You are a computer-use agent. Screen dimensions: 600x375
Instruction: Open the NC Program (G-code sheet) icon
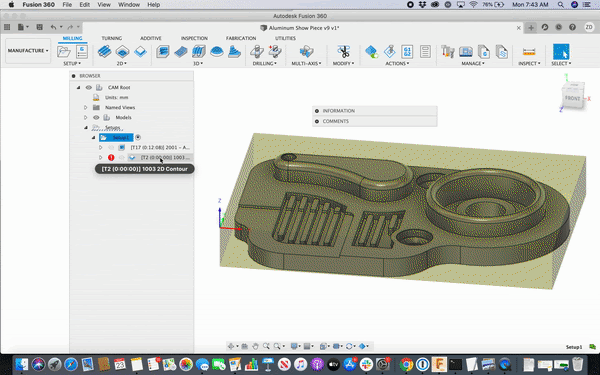point(82,52)
